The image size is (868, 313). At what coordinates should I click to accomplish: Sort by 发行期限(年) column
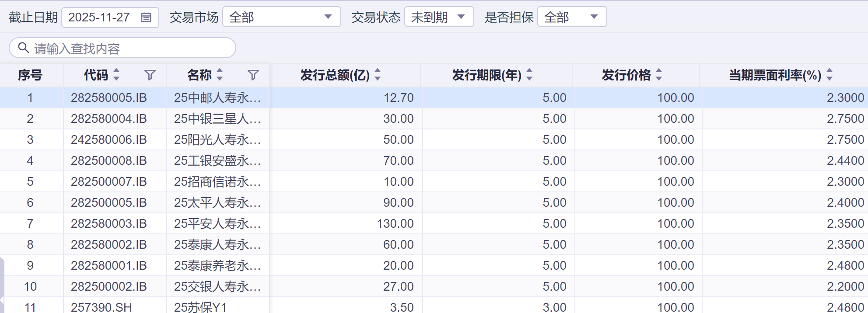[x=529, y=75]
